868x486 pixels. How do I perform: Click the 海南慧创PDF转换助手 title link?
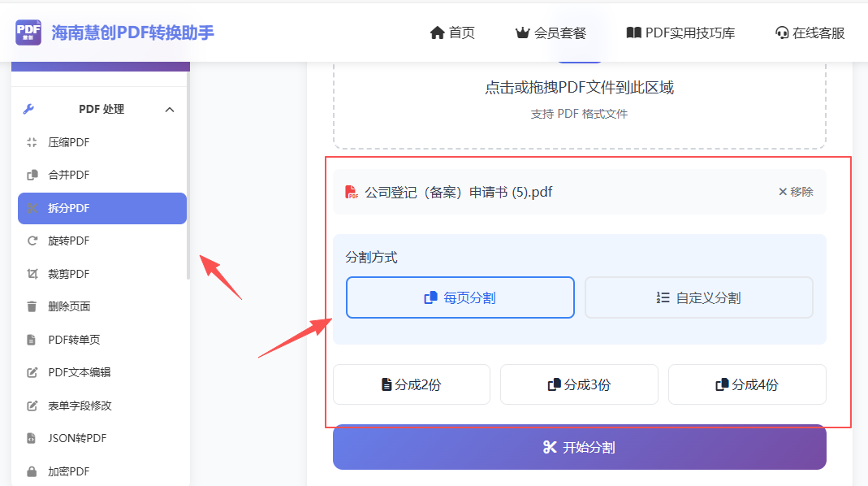pyautogui.click(x=133, y=33)
